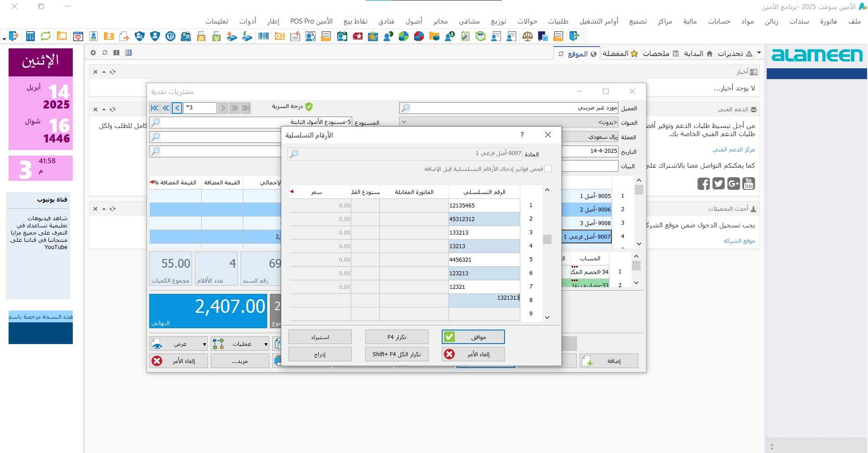This screenshot has height=453, width=868.
Task: Click the barcode icon in the toolbar
Action: click(x=264, y=36)
